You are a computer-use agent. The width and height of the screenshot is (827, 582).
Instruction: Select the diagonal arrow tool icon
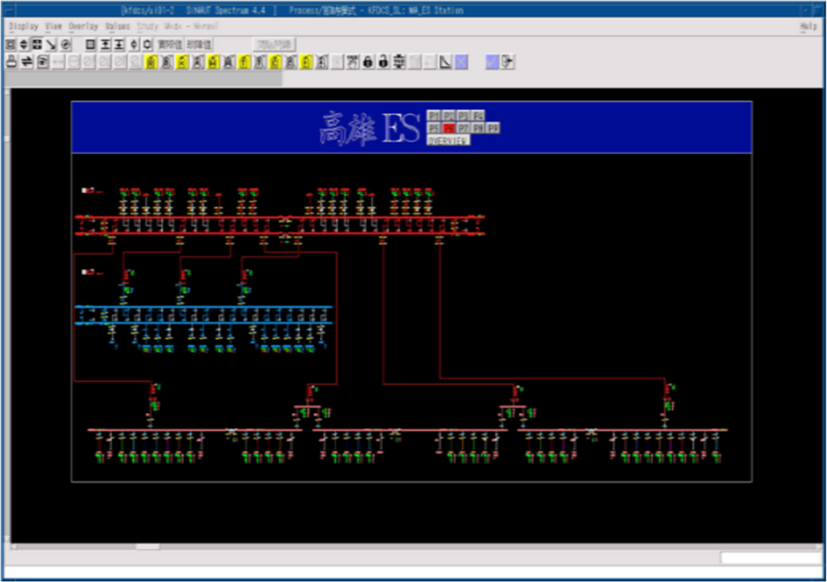click(52, 45)
